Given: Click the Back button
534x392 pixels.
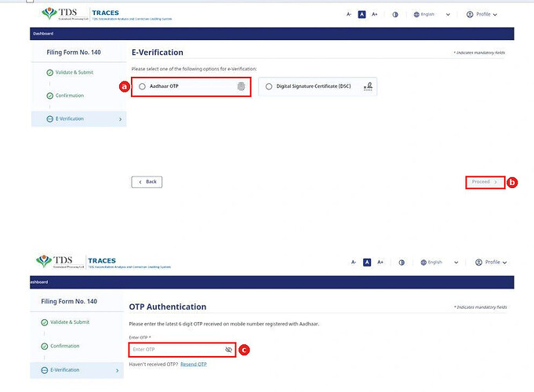Looking at the screenshot, I should click(x=147, y=182).
